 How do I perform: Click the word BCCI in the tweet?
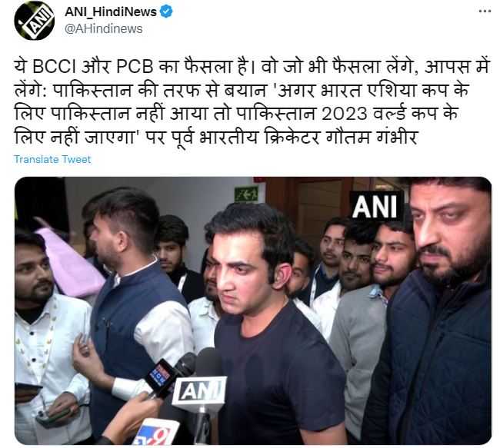pos(54,67)
